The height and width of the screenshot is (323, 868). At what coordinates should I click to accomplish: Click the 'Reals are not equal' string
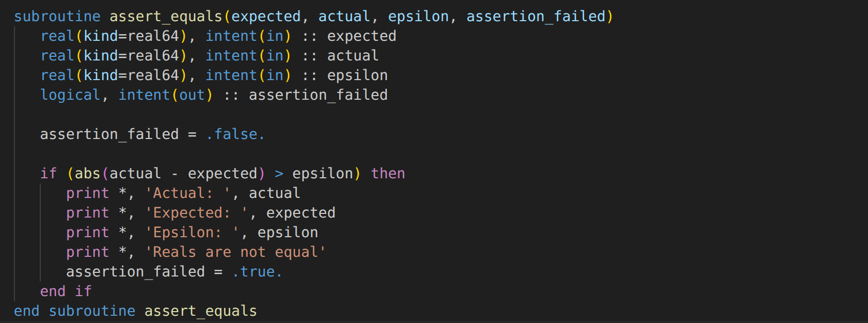[235, 252]
